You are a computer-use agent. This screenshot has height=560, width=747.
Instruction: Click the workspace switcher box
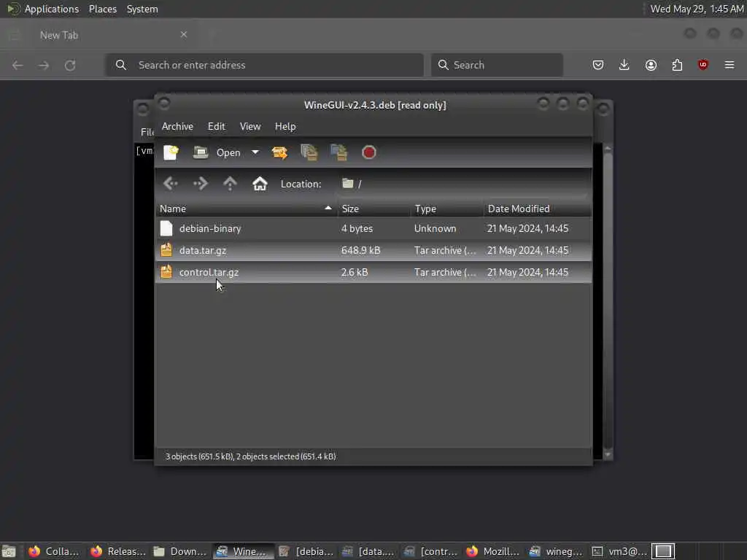(x=663, y=551)
